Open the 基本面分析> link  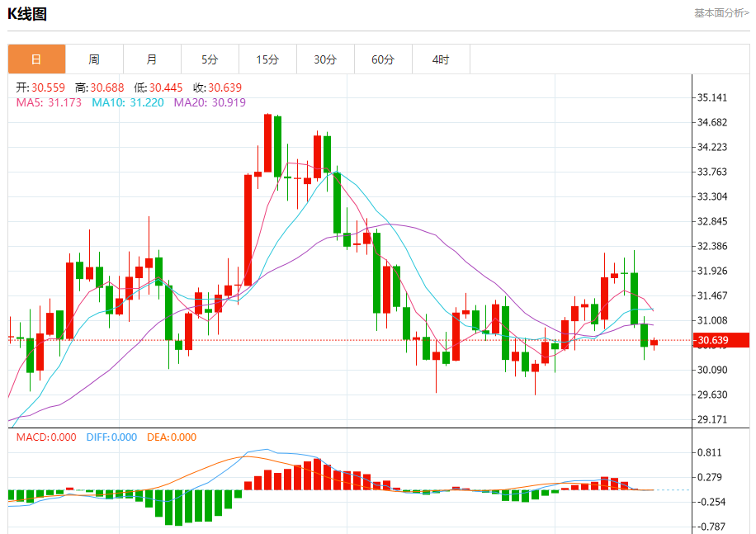click(x=722, y=13)
